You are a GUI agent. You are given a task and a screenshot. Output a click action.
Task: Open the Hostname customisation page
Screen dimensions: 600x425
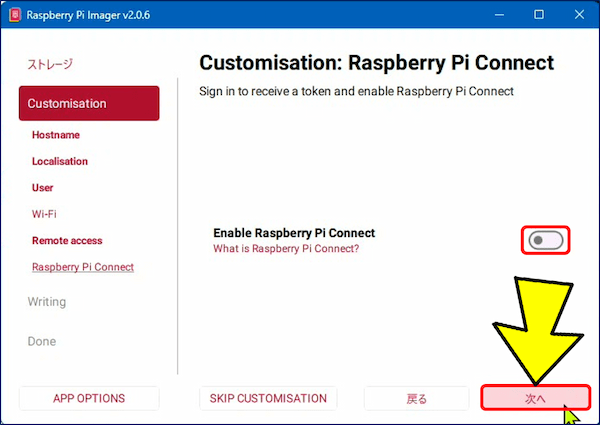pyautogui.click(x=56, y=135)
